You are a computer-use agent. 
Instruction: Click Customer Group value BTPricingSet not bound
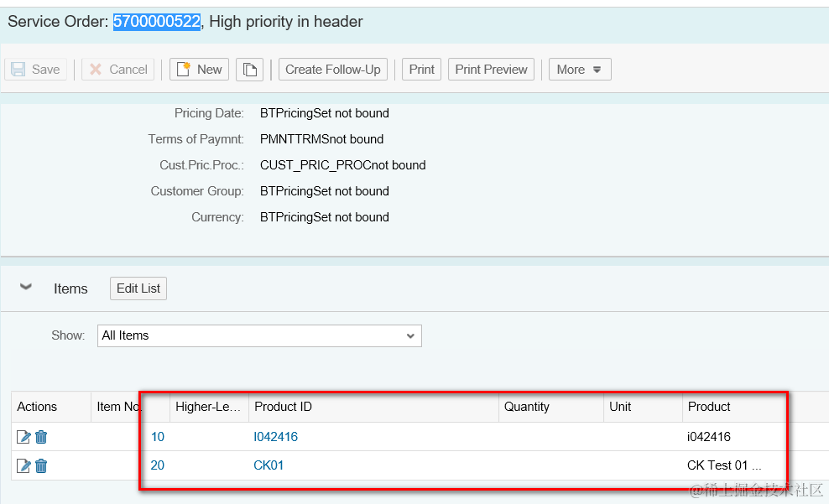tap(324, 190)
